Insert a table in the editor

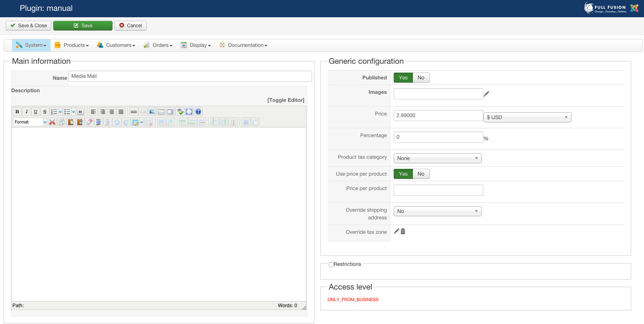pos(135,122)
